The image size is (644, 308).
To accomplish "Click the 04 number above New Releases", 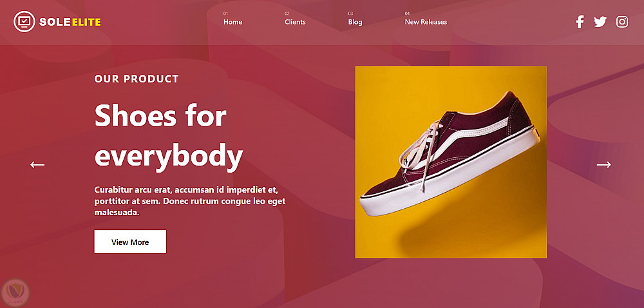I will (408, 14).
